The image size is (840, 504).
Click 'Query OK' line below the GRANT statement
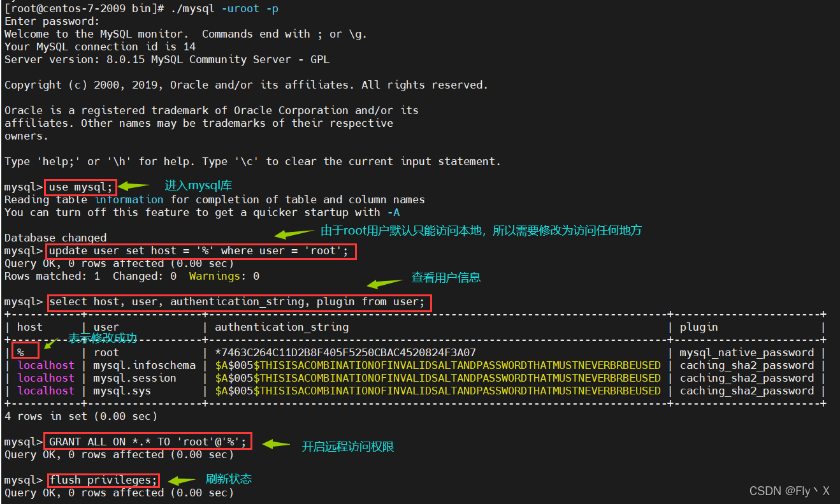tap(119, 454)
